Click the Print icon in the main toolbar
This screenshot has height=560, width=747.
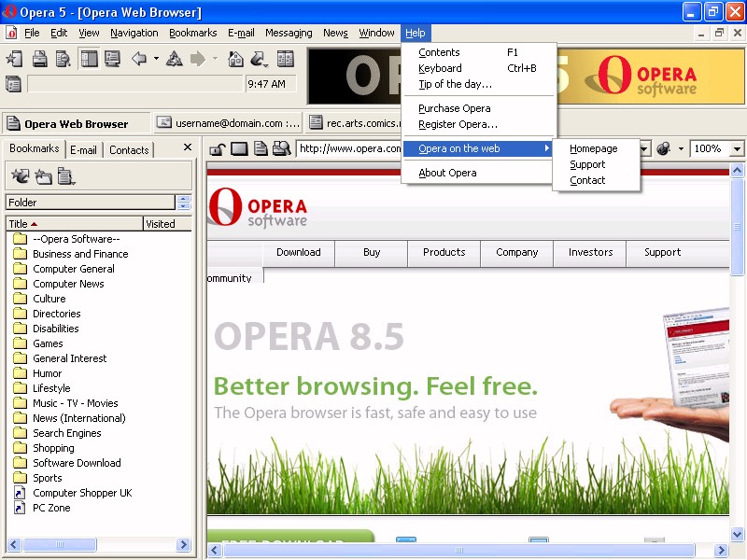[39, 59]
